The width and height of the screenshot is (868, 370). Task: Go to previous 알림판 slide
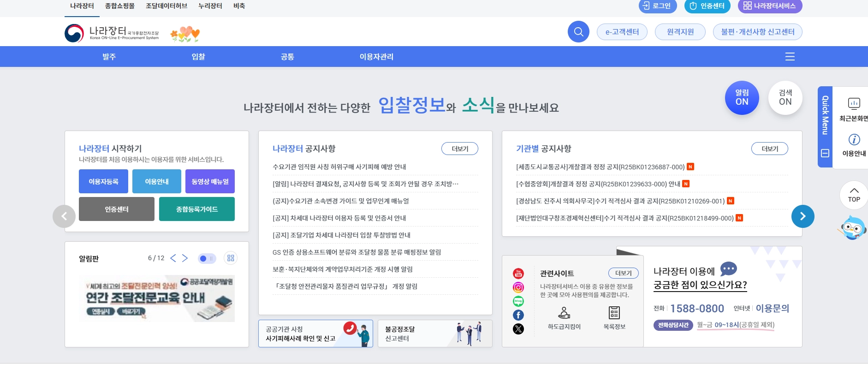173,258
